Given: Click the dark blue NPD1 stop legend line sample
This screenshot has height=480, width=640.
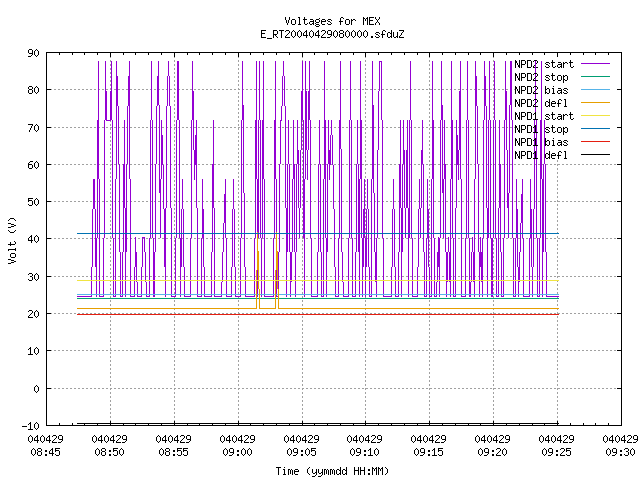Looking at the screenshot, I should (x=595, y=129).
